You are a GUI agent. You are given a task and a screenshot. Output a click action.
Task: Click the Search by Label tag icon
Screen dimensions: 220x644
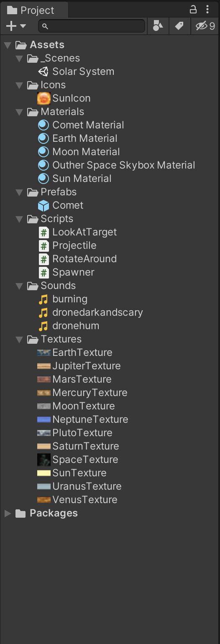tap(179, 26)
